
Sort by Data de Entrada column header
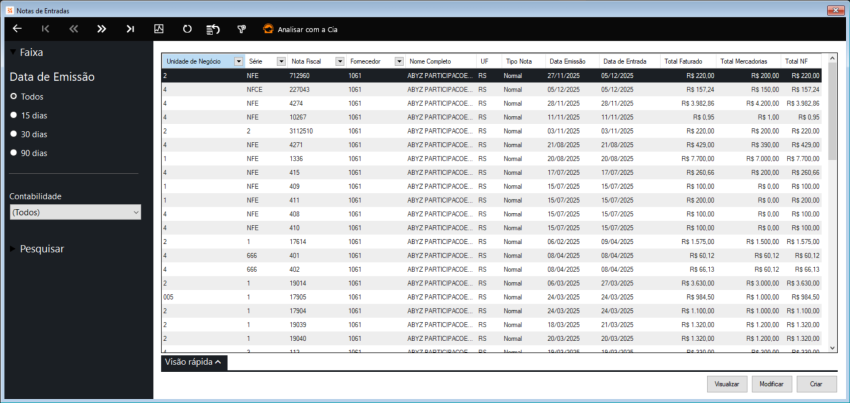click(629, 61)
